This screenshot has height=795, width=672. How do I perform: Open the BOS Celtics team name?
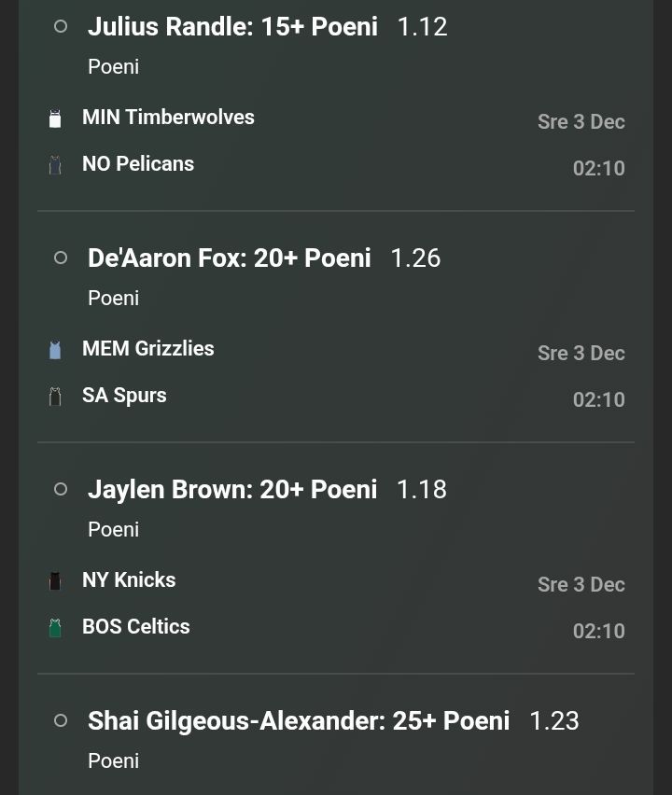click(136, 627)
